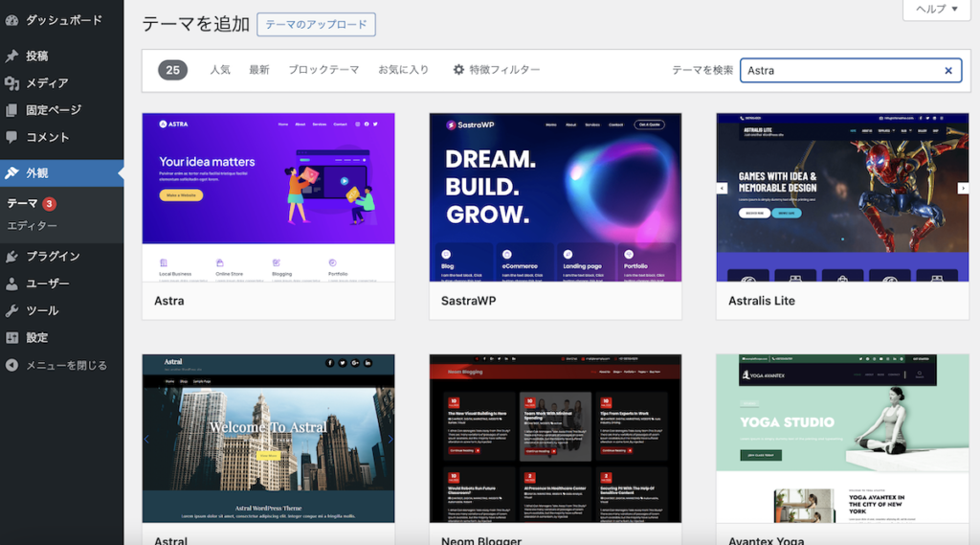980x545 pixels.
Task: Click the プラグイン plug icon
Action: (x=11, y=257)
